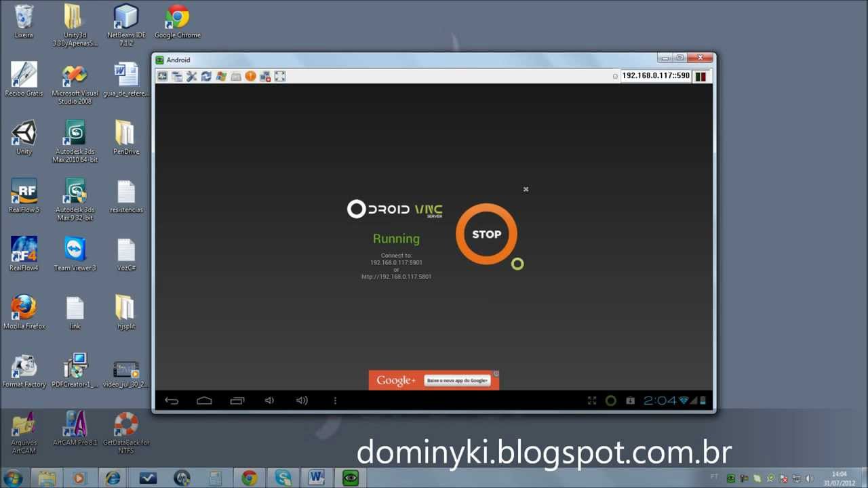The height and width of the screenshot is (488, 868).
Task: Select the video_jul_30 file icon
Action: 126,371
